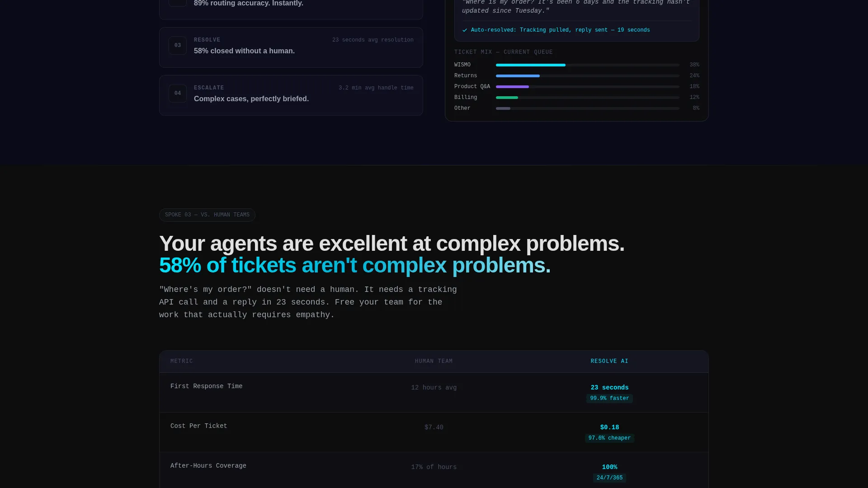
Task: Click the '99.9% faster' badge
Action: (609, 399)
